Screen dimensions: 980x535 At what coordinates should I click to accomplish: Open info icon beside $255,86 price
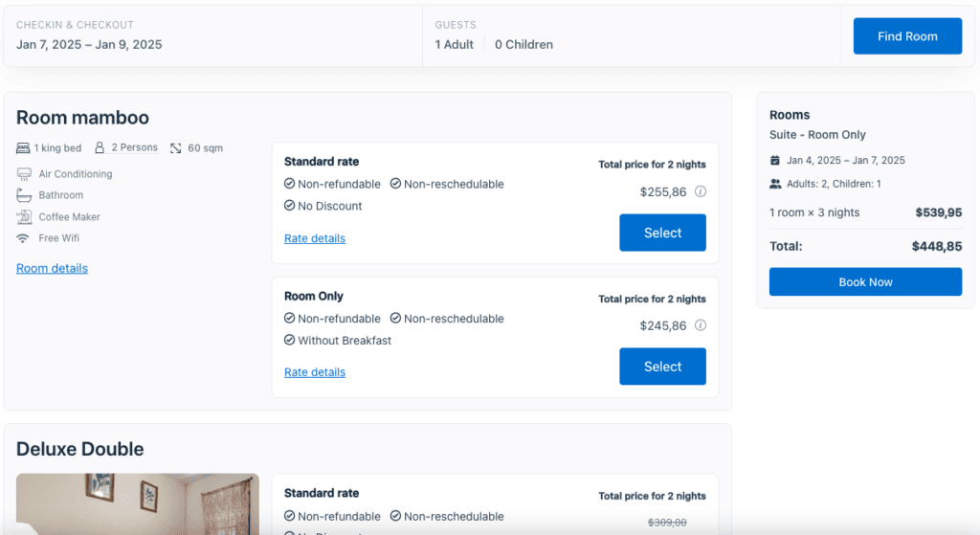[701, 191]
